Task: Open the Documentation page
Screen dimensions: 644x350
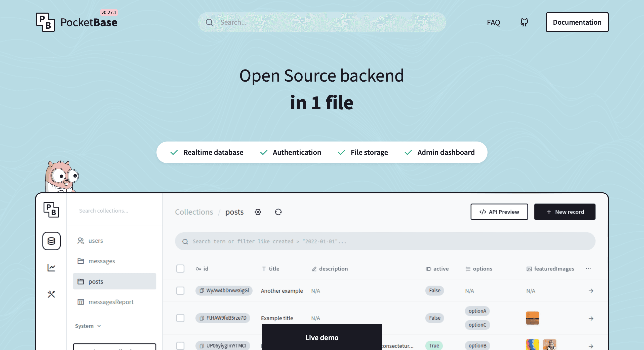Action: tap(577, 22)
